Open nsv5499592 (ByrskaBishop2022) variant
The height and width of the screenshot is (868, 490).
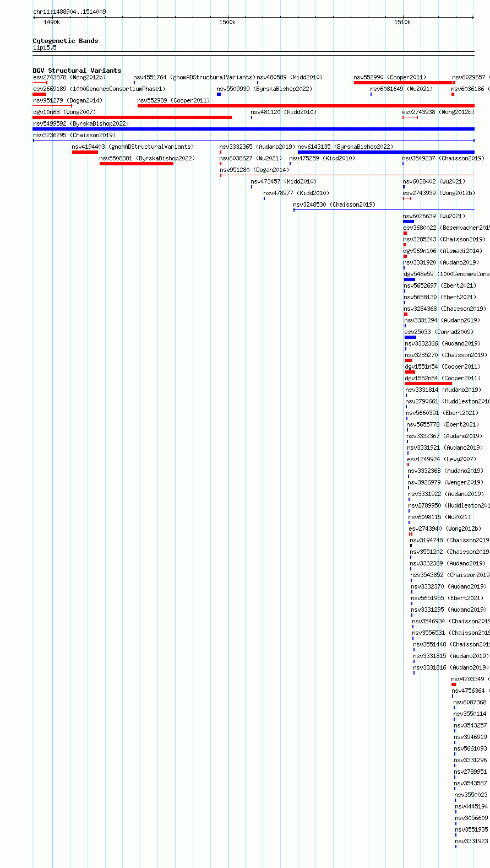[x=81, y=123]
